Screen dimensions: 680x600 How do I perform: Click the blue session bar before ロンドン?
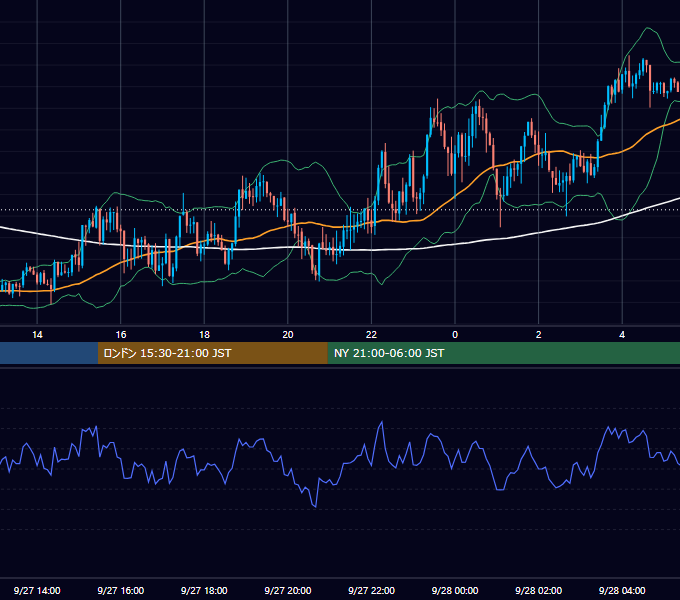[49, 353]
